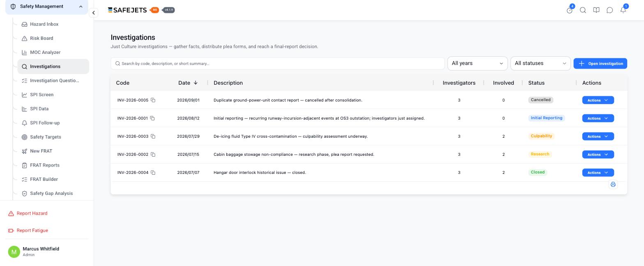Select the date cell 2026/07/15
644x266 pixels.
(x=188, y=155)
